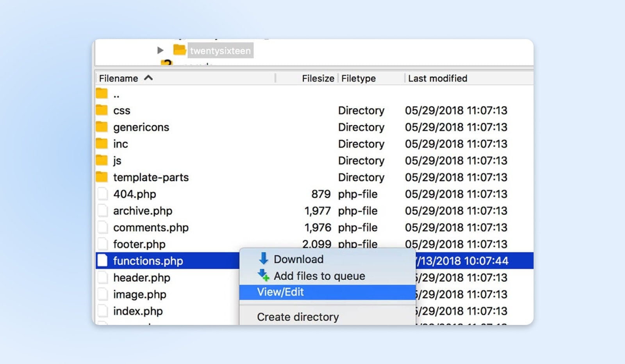Select the 404.php file entry

tap(134, 194)
